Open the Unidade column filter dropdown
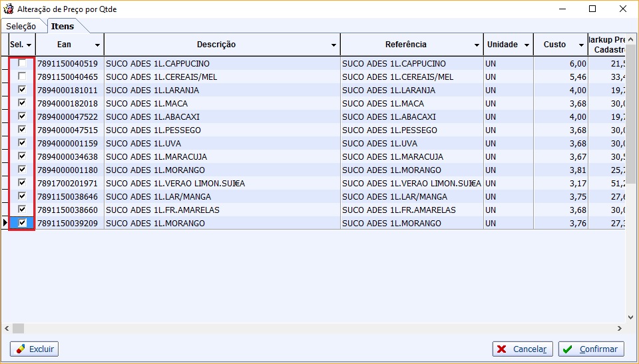Image resolution: width=639 pixels, height=364 pixels. (x=527, y=45)
